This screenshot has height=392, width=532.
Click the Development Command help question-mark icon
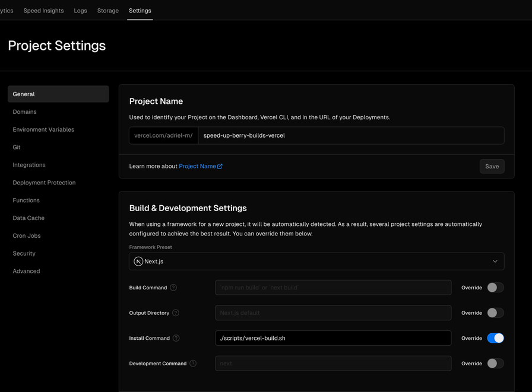(x=193, y=363)
